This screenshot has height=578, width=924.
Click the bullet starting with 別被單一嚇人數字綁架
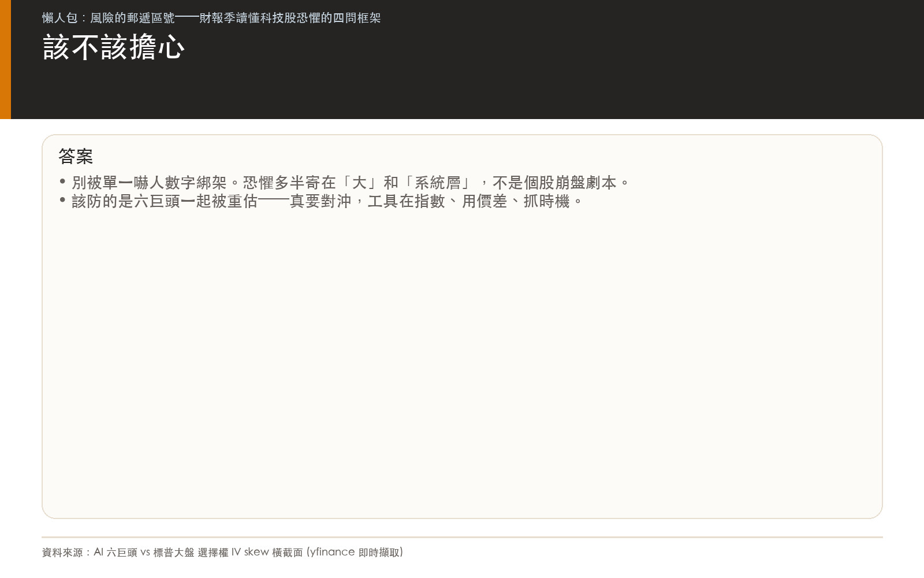345,183
